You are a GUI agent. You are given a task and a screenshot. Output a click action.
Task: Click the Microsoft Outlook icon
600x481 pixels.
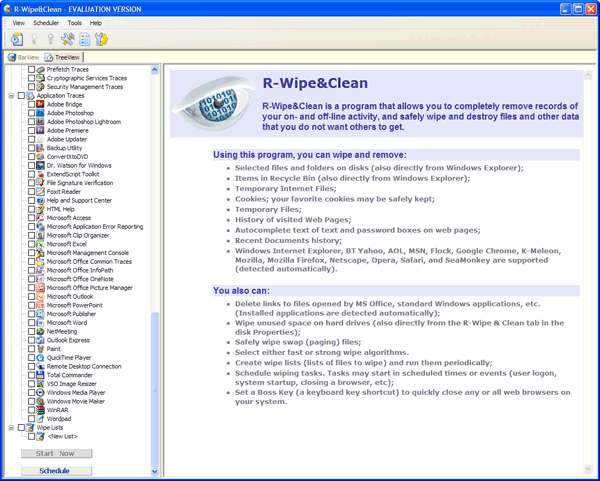click(40, 296)
